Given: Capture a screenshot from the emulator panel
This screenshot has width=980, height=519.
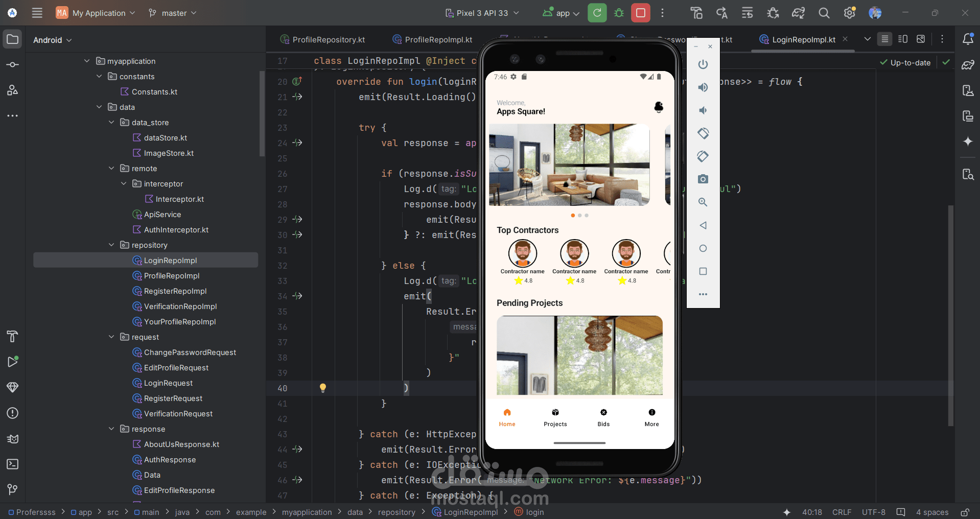Looking at the screenshot, I should (703, 179).
